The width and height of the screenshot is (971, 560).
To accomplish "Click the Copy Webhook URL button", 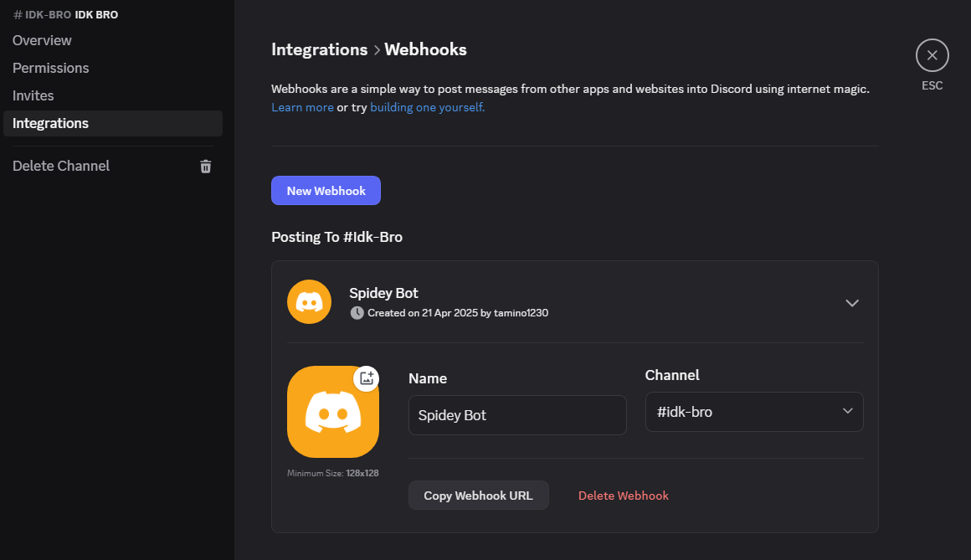I will coord(478,496).
